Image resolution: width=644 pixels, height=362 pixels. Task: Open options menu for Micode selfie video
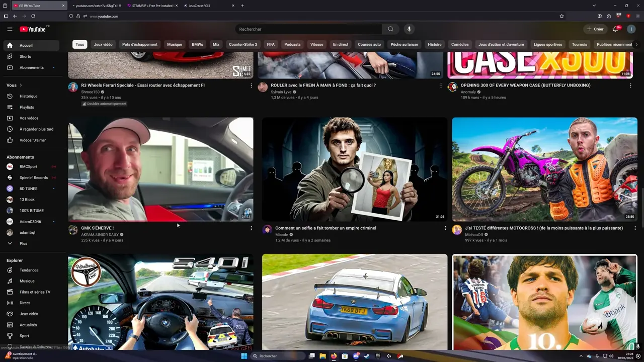click(x=445, y=228)
